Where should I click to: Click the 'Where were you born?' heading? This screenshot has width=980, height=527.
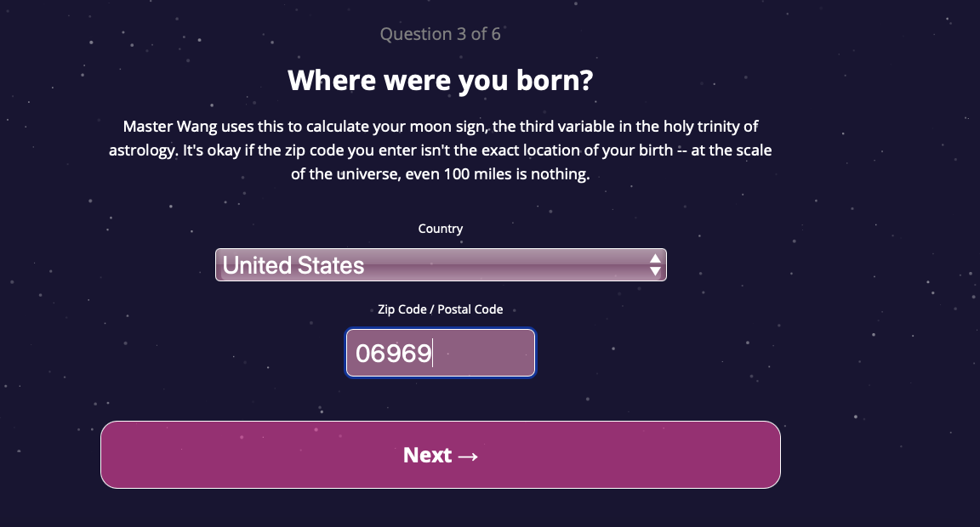[x=440, y=81]
